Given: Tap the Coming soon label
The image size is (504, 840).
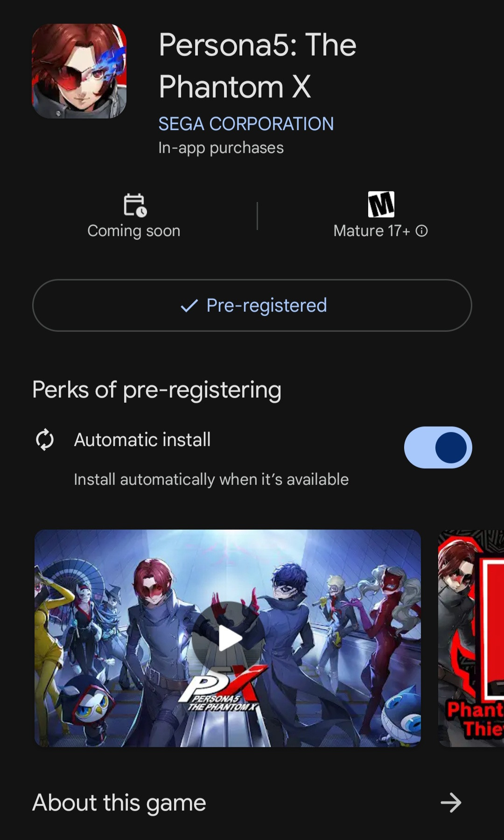Looking at the screenshot, I should pyautogui.click(x=134, y=231).
